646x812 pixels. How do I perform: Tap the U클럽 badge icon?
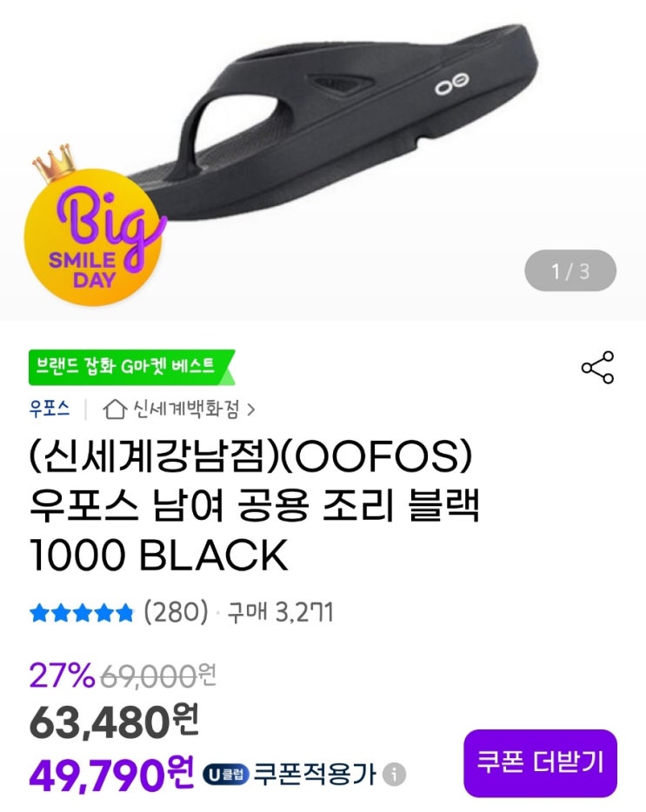point(225,775)
